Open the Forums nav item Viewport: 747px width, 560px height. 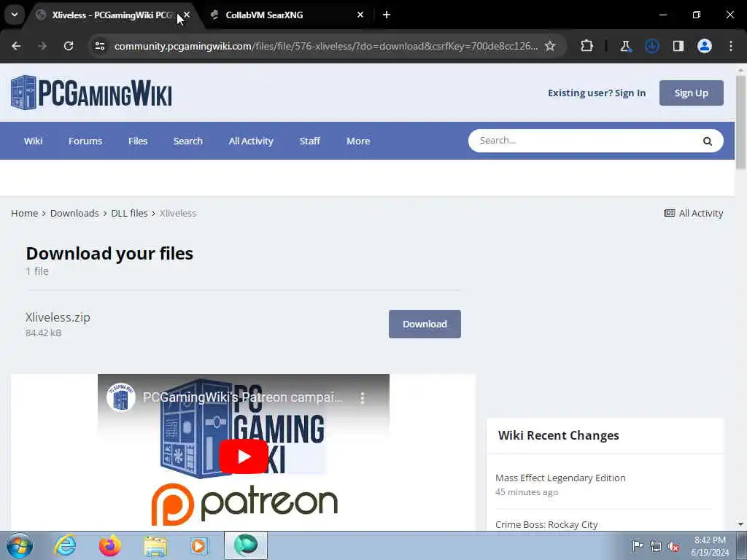[85, 141]
